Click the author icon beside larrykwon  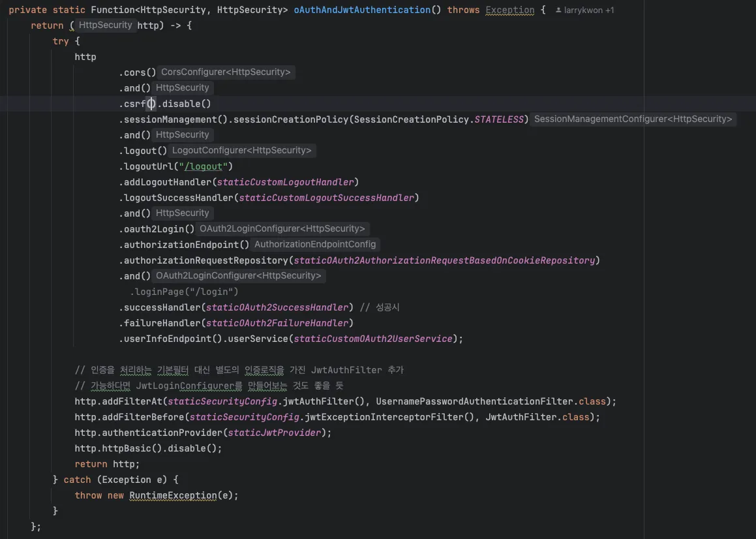(x=558, y=10)
